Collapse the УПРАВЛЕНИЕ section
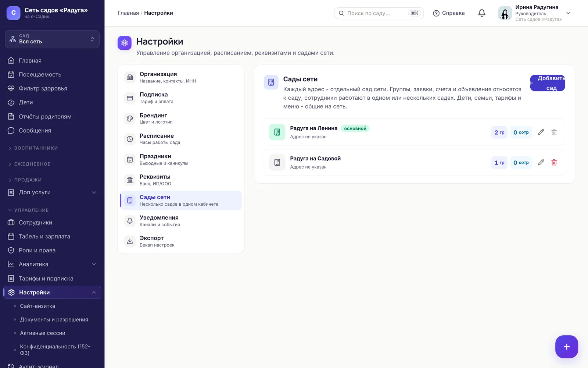 (29, 210)
